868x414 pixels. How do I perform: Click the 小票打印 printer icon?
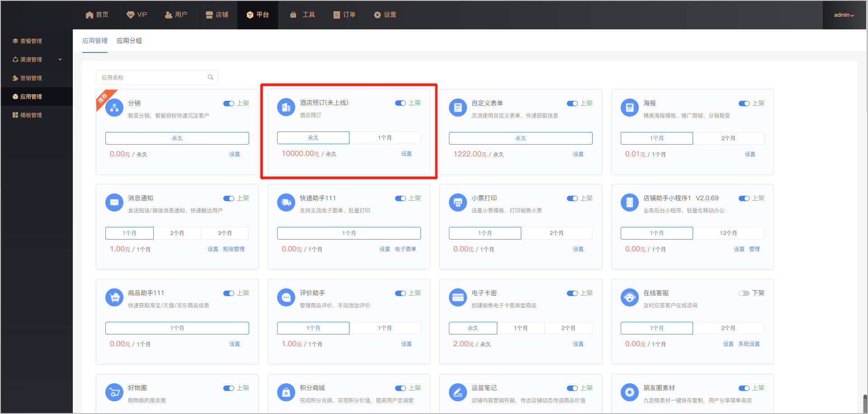(458, 202)
